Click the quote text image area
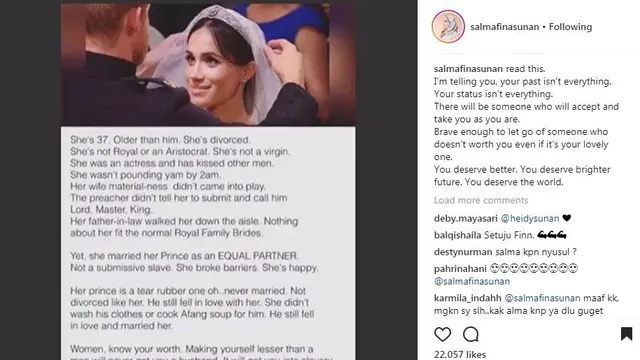Screen dimensions: 640x360 pos(208,243)
